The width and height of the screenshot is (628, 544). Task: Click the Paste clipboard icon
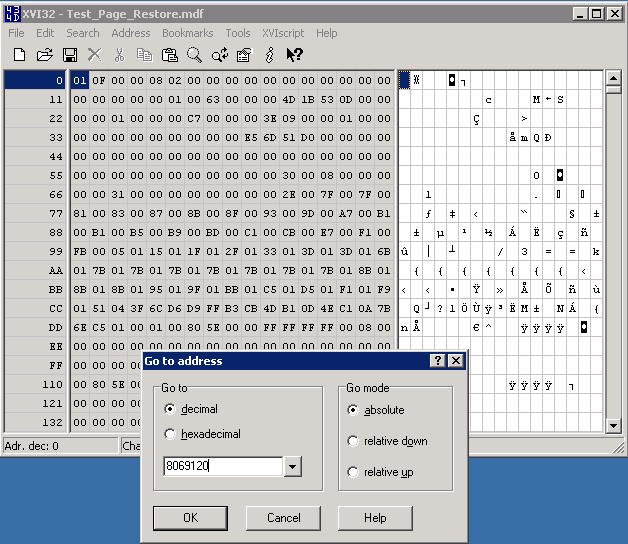pyautogui.click(x=169, y=54)
